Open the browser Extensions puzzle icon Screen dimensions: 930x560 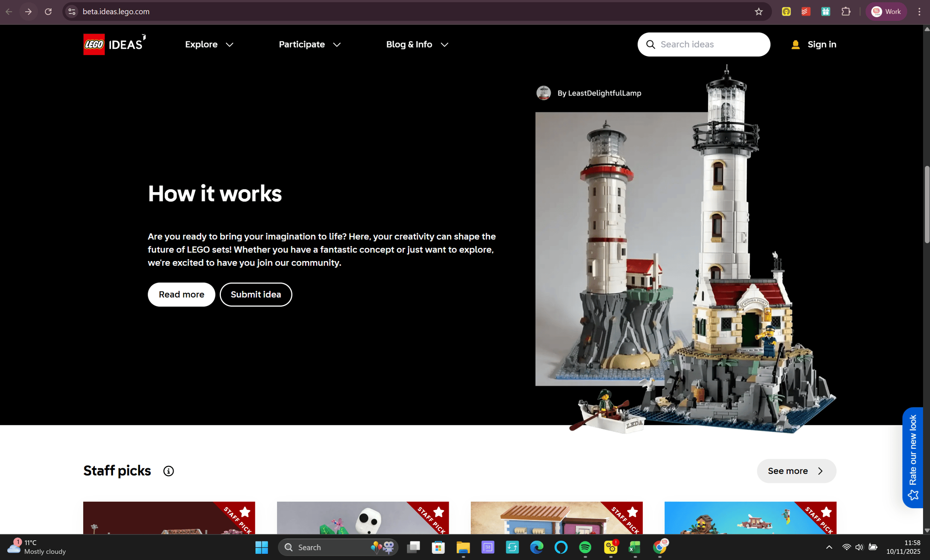846,12
